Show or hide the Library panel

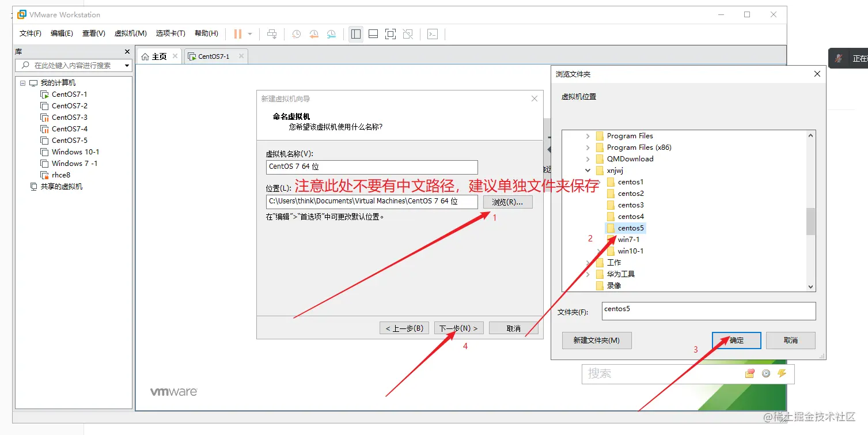click(x=355, y=34)
